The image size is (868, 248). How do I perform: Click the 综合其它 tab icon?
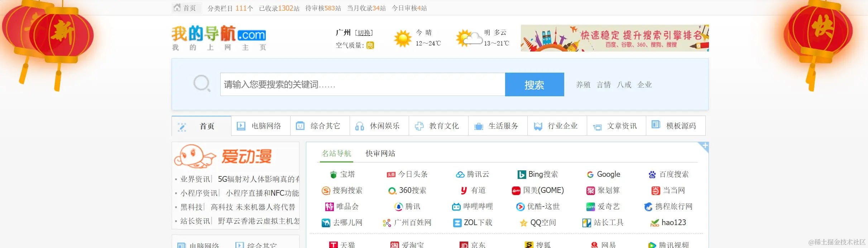(300, 126)
